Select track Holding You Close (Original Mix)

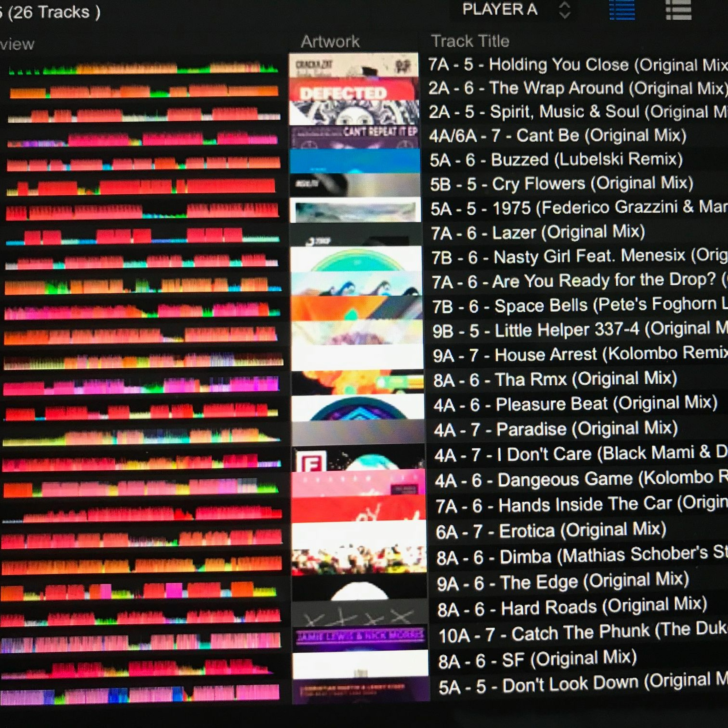click(578, 65)
